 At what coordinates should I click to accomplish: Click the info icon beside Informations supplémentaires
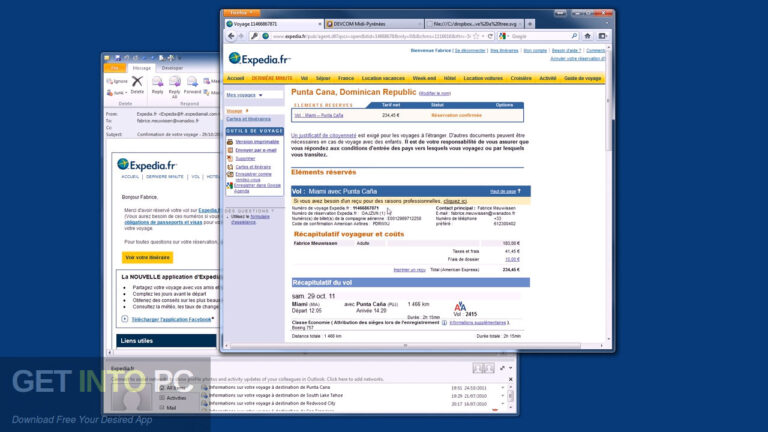tap(444, 323)
